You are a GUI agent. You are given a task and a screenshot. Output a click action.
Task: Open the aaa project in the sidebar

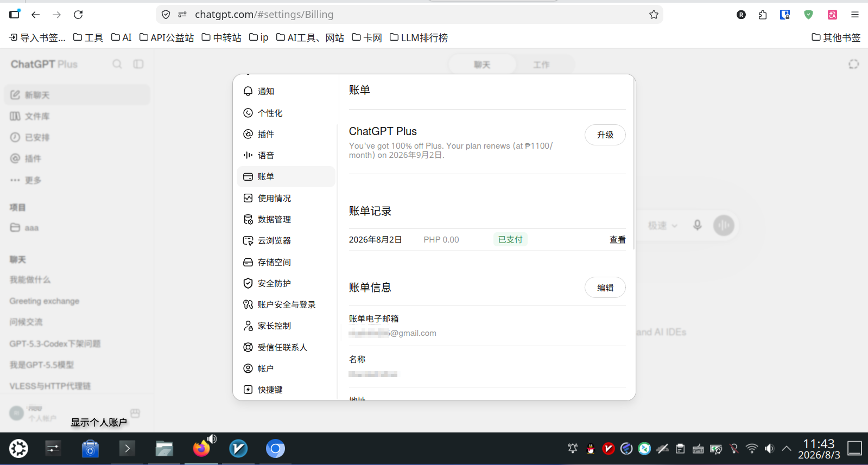point(77,227)
